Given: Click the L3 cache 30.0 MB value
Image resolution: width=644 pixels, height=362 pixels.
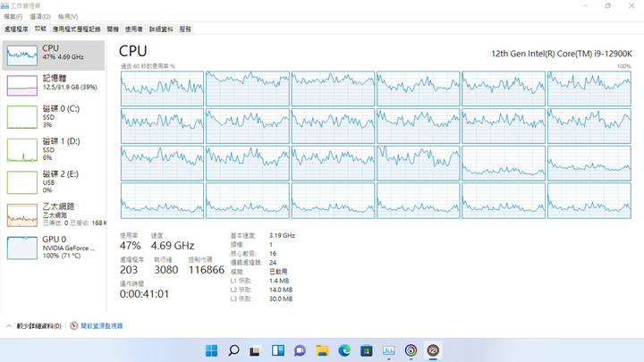Looking at the screenshot, I should [x=281, y=299].
